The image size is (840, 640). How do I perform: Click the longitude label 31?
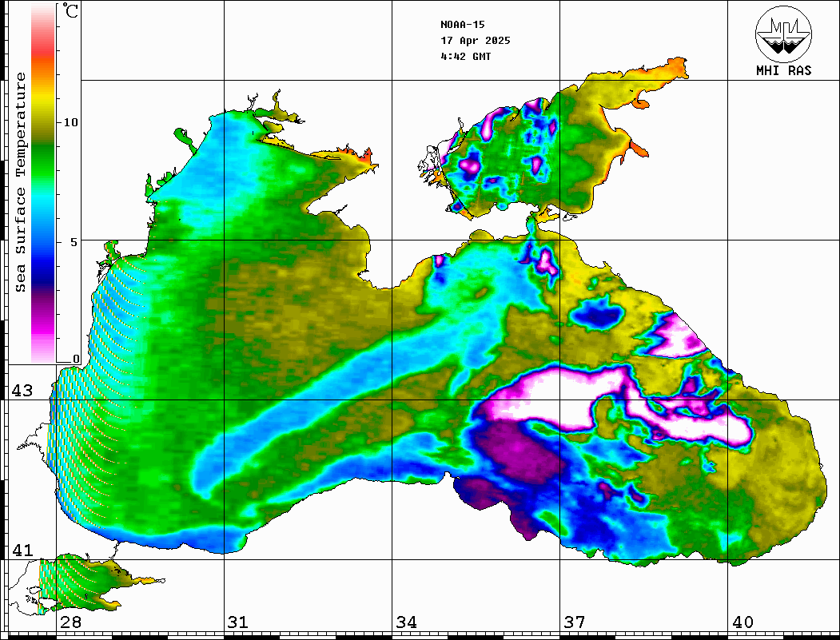237,622
